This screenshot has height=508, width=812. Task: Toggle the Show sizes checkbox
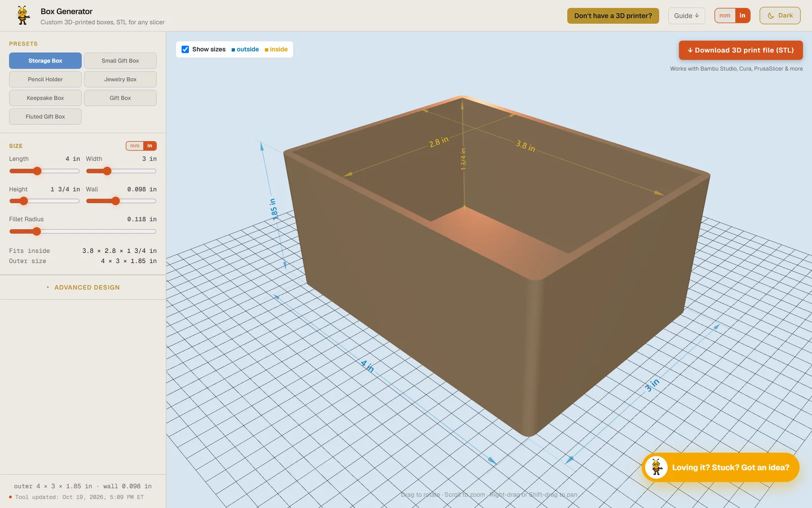[185, 49]
